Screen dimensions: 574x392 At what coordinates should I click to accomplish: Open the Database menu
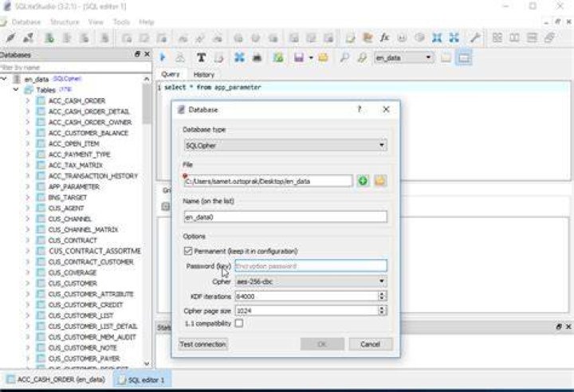[26, 22]
